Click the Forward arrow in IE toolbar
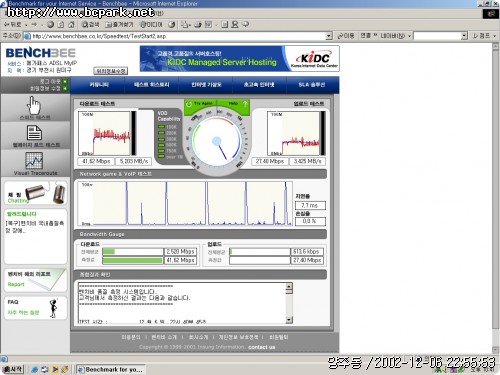The image size is (500, 375). coord(34,24)
